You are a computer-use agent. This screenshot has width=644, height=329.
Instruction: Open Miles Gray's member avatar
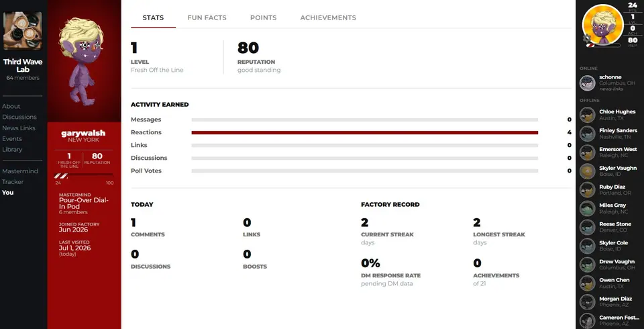click(x=588, y=209)
